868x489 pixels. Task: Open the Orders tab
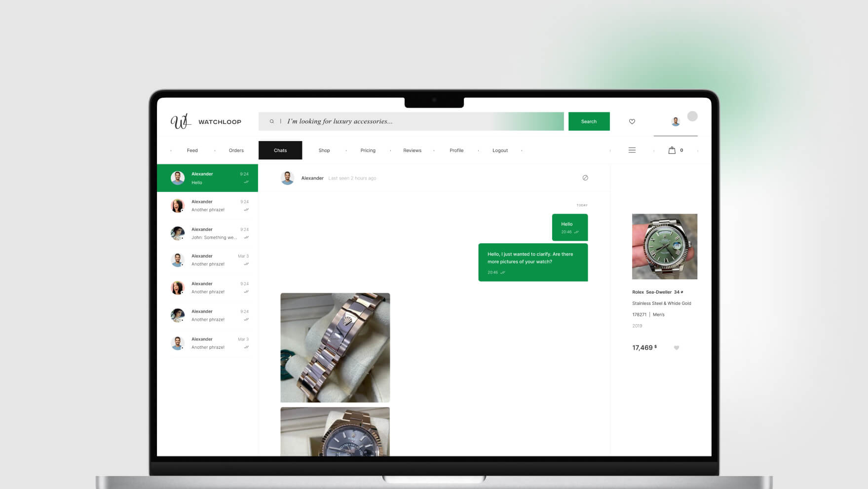(236, 150)
